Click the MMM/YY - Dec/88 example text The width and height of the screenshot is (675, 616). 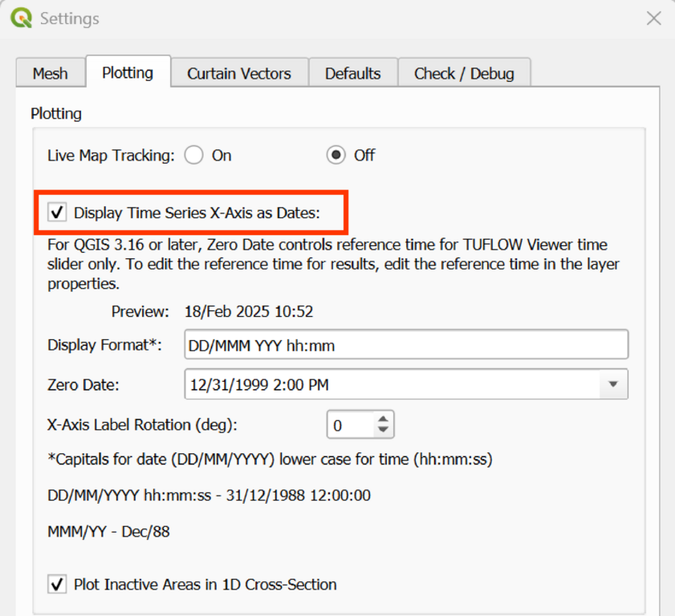coord(108,531)
